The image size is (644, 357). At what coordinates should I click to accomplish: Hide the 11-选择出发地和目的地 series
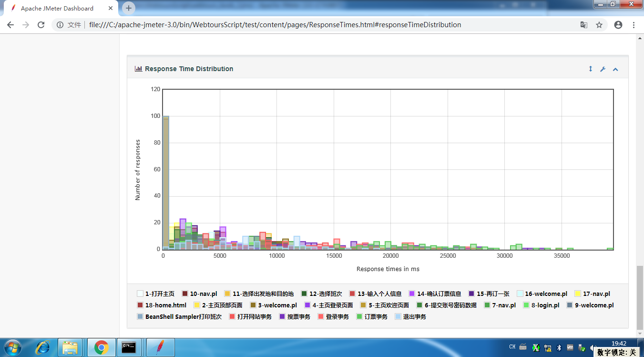click(259, 294)
